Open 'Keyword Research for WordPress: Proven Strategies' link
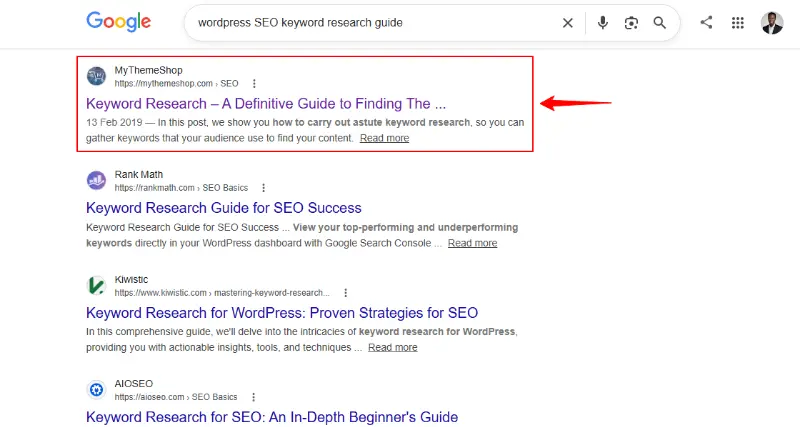This screenshot has width=800, height=427. point(282,312)
